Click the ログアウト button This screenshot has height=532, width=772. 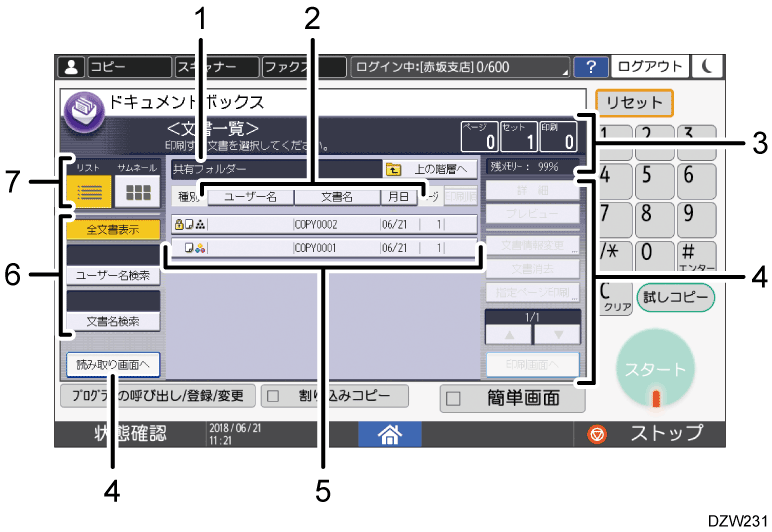[650, 67]
